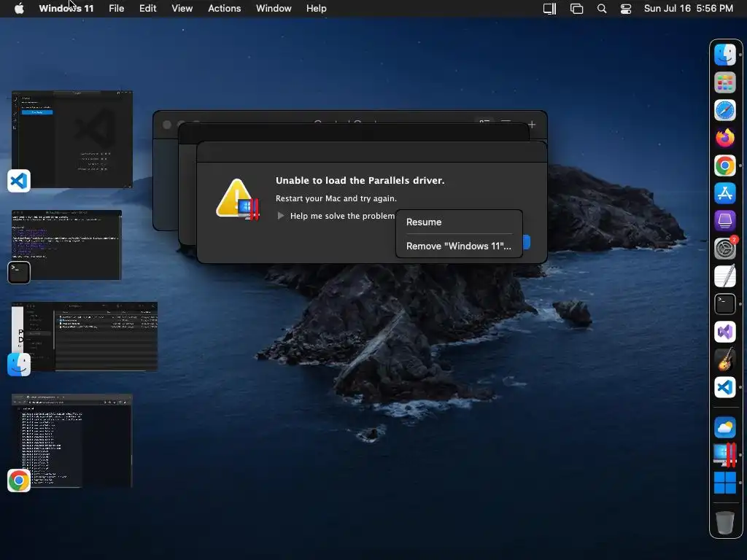Open the TextEdit Dock icon
Screen dimensions: 747x560
click(x=724, y=276)
